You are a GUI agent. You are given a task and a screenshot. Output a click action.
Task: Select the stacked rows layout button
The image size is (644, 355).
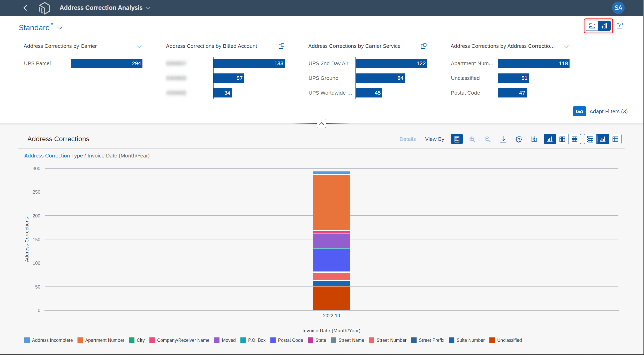click(x=575, y=139)
